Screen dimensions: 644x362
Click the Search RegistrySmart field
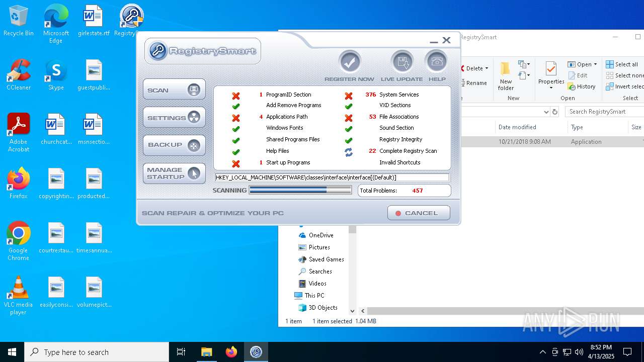tap(604, 112)
